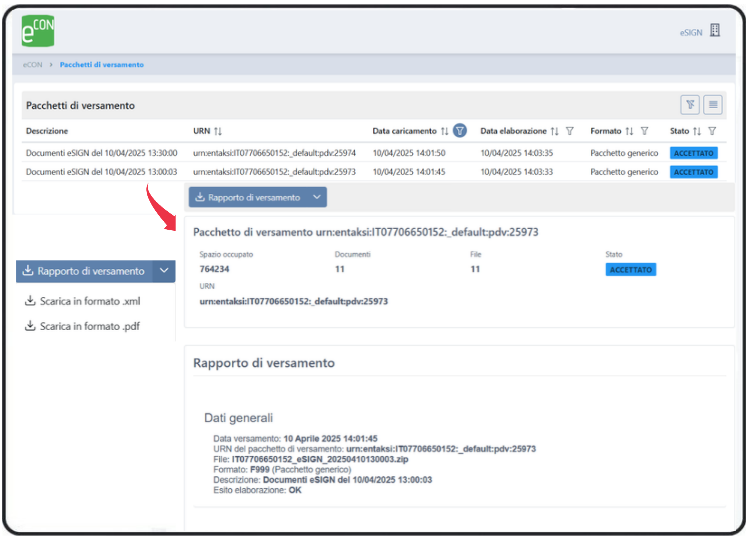Expand small Rapporto di versamento dropdown arrow
The height and width of the screenshot is (540, 748).
317,197
